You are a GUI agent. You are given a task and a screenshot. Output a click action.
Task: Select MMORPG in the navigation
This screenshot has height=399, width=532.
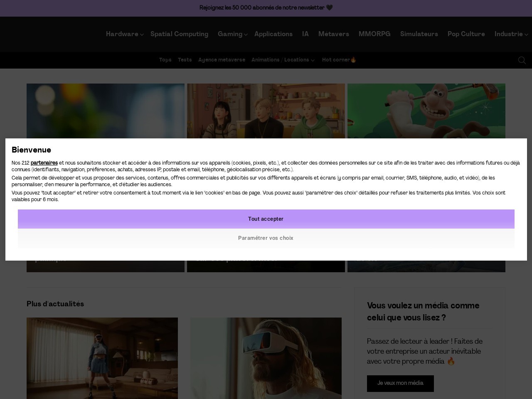tap(374, 34)
